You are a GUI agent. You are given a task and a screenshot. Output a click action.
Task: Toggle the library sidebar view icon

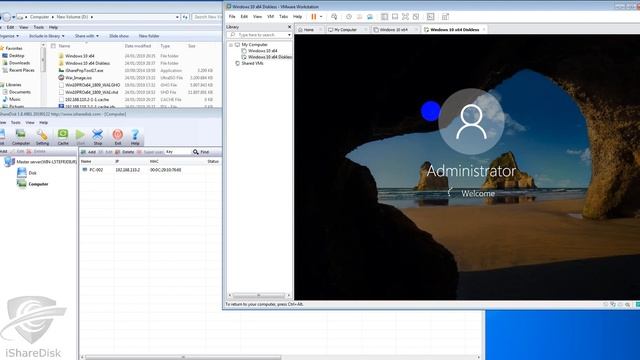coord(384,17)
